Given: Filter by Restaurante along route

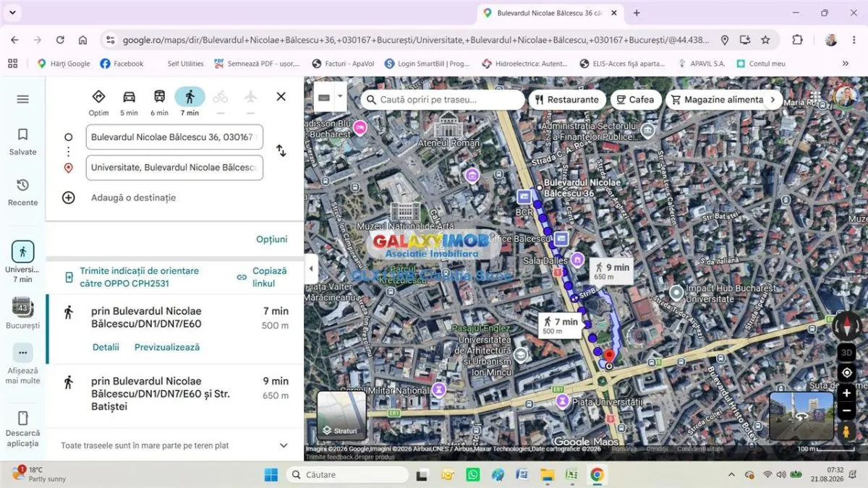Looking at the screenshot, I should 567,99.
